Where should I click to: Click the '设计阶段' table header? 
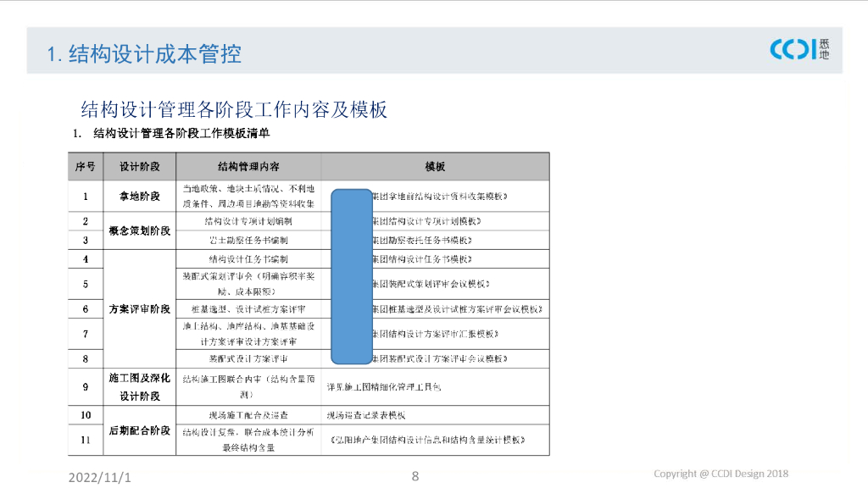point(140,167)
